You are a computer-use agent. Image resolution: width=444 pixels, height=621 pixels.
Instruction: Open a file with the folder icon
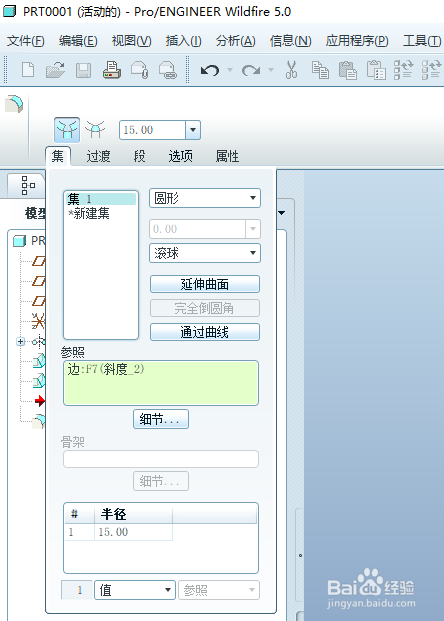(55, 70)
